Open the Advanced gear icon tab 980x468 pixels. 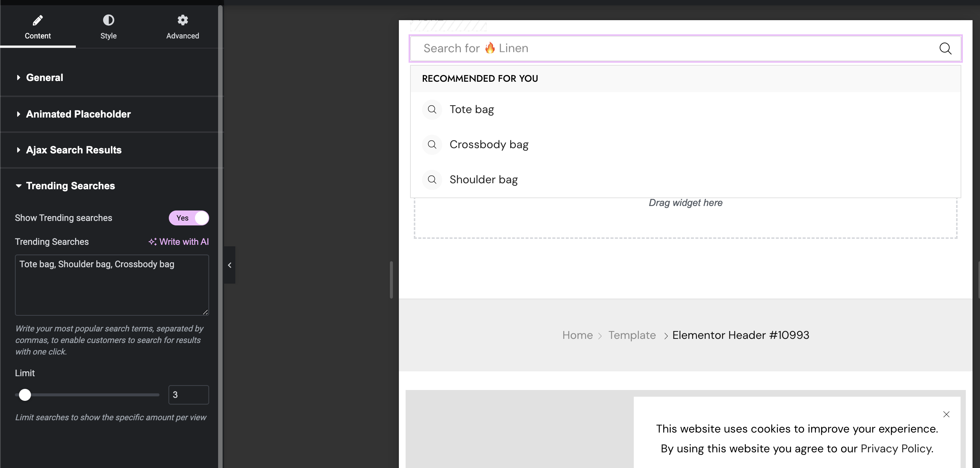pyautogui.click(x=183, y=20)
